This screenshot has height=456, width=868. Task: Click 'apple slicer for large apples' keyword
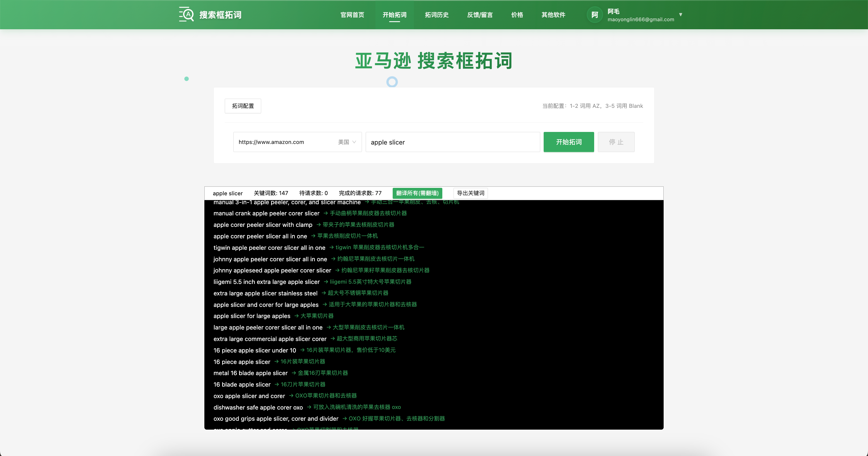[252, 316]
